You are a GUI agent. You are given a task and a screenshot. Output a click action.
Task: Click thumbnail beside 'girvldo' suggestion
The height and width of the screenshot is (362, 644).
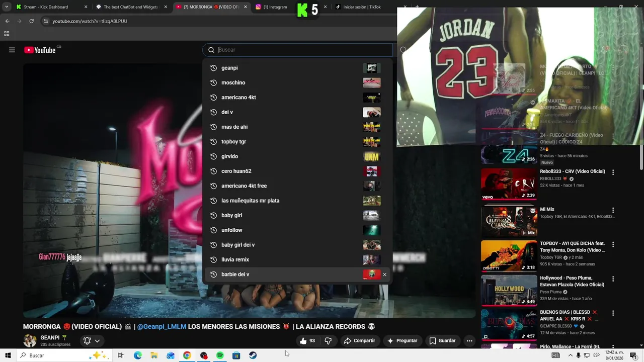tap(372, 156)
